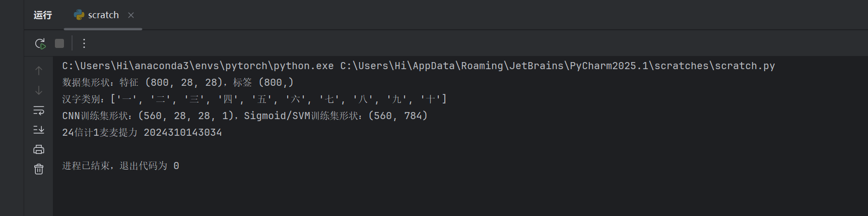Open more run options menu
The width and height of the screenshot is (868, 216).
click(84, 43)
